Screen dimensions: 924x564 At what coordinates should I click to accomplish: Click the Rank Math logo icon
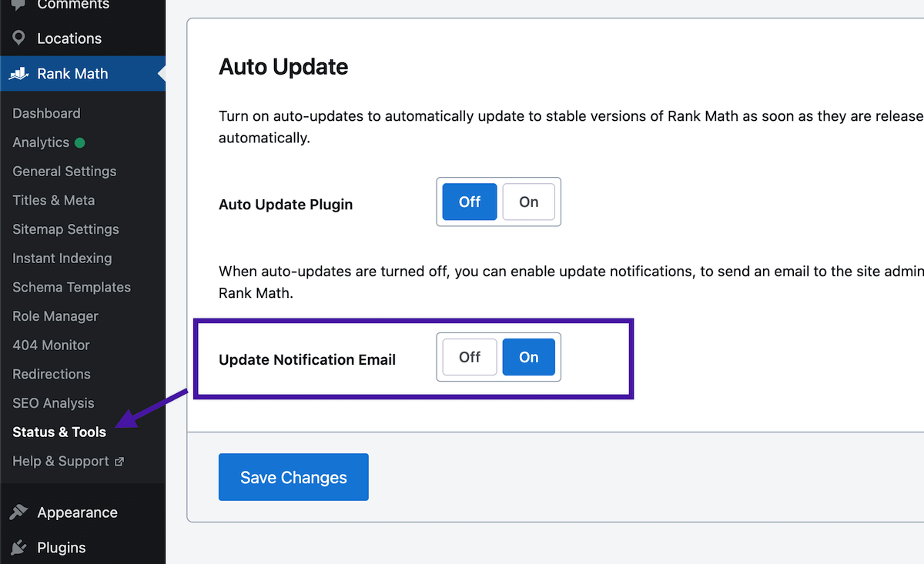click(18, 74)
